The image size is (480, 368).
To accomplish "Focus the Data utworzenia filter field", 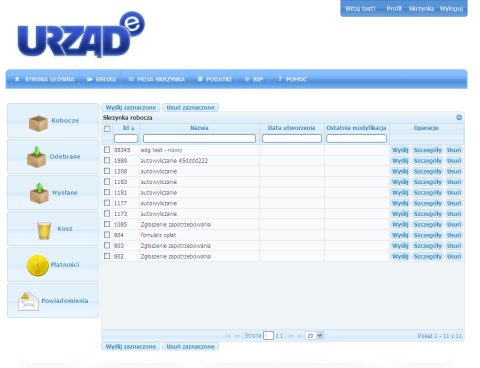I will pos(292,138).
